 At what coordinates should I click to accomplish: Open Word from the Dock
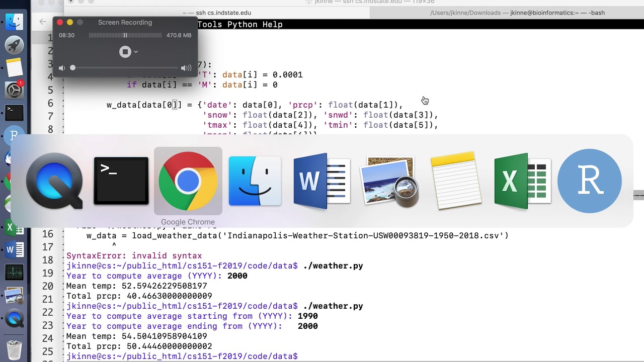click(x=14, y=250)
